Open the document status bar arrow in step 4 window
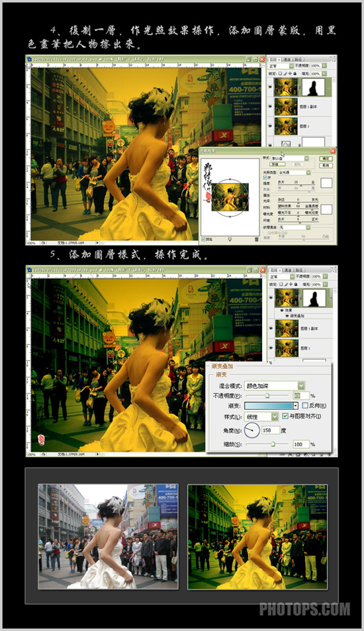The width and height of the screenshot is (364, 631). [x=97, y=243]
